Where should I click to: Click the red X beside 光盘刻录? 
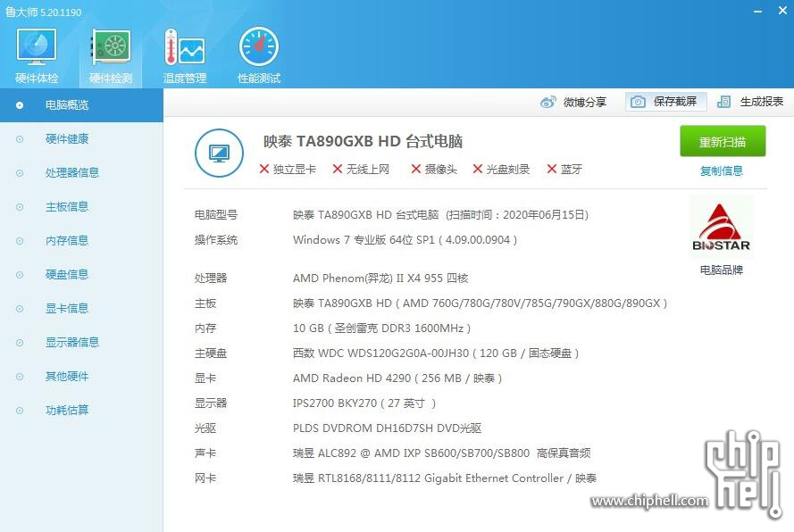478,169
